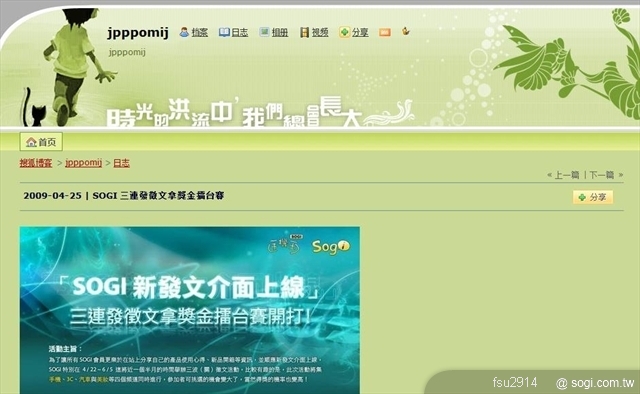640x394 pixels.
Task: Open the SOGI promotional banner image
Action: tap(190, 310)
